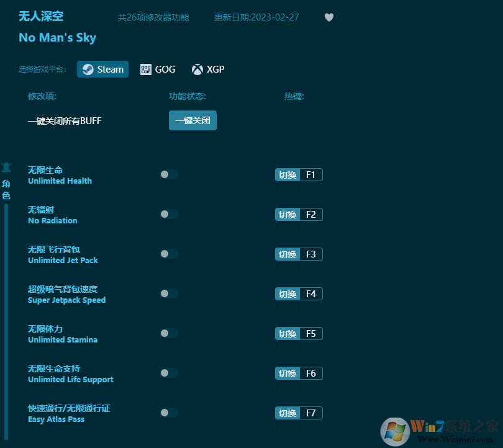Click the Xbox XGP logo icon
The image size is (503, 448).
(x=197, y=69)
